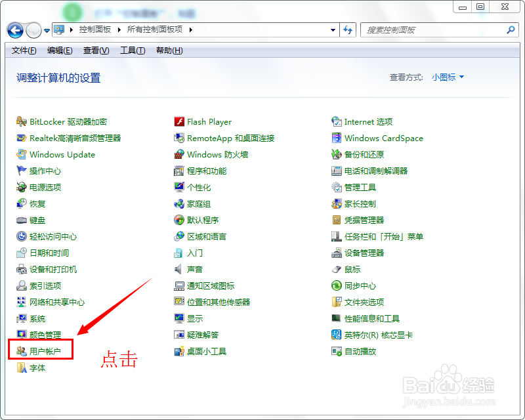Click the 个性化 icon
525x420 pixels.
[179, 187]
